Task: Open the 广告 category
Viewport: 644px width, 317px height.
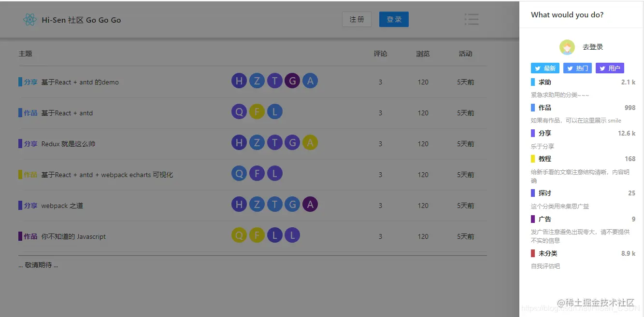Action: point(545,219)
